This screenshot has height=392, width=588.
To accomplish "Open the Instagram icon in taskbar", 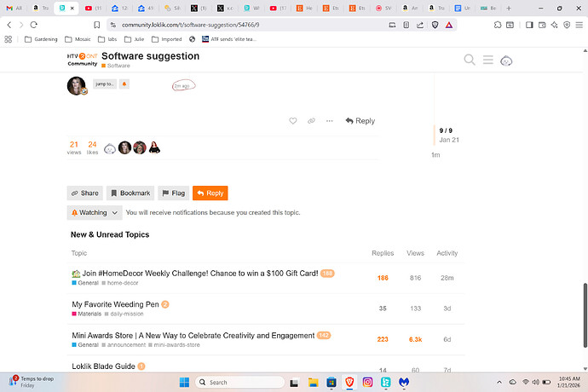I will point(368,383).
